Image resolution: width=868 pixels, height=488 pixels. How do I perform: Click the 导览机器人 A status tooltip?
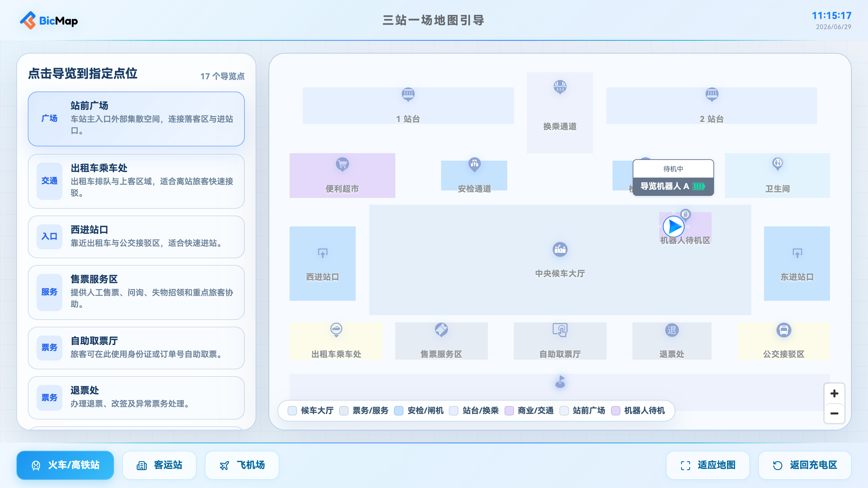point(673,178)
